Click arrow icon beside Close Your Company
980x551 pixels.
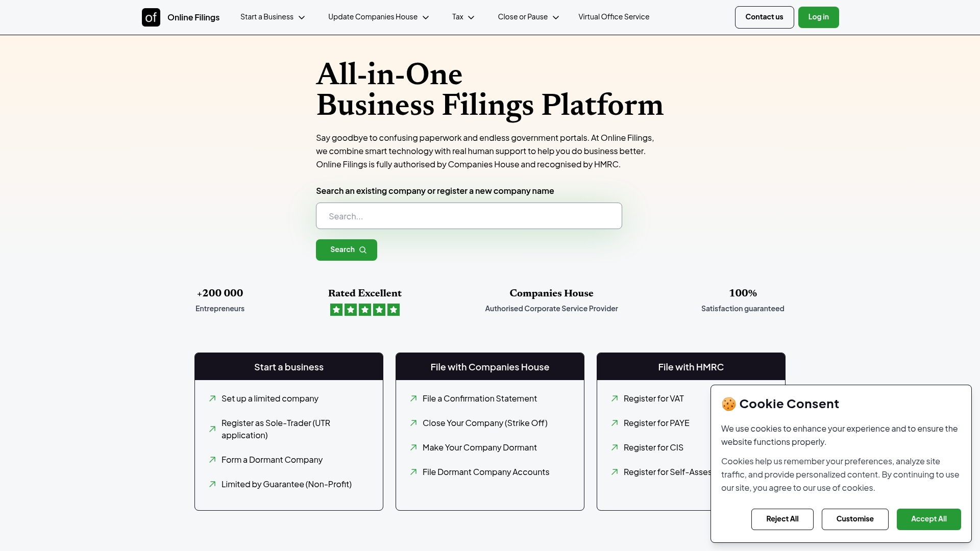click(x=413, y=423)
